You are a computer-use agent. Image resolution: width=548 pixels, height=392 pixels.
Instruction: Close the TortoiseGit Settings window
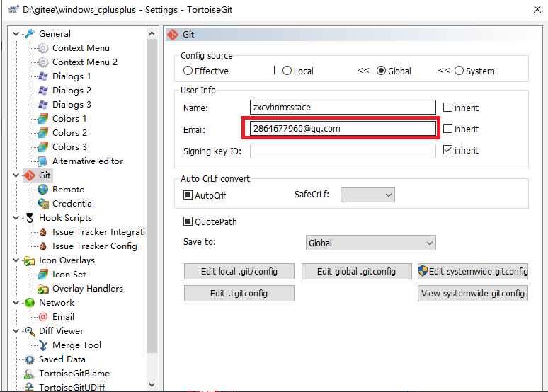pyautogui.click(x=537, y=9)
